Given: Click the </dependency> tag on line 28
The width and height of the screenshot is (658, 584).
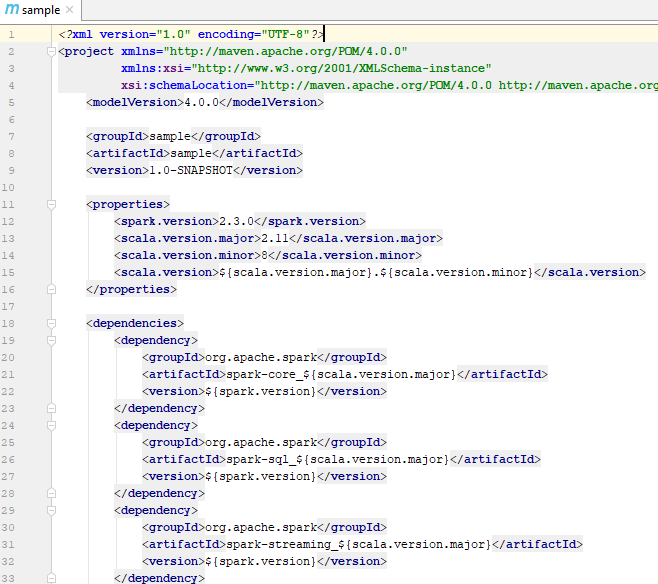Looking at the screenshot, I should [x=159, y=493].
